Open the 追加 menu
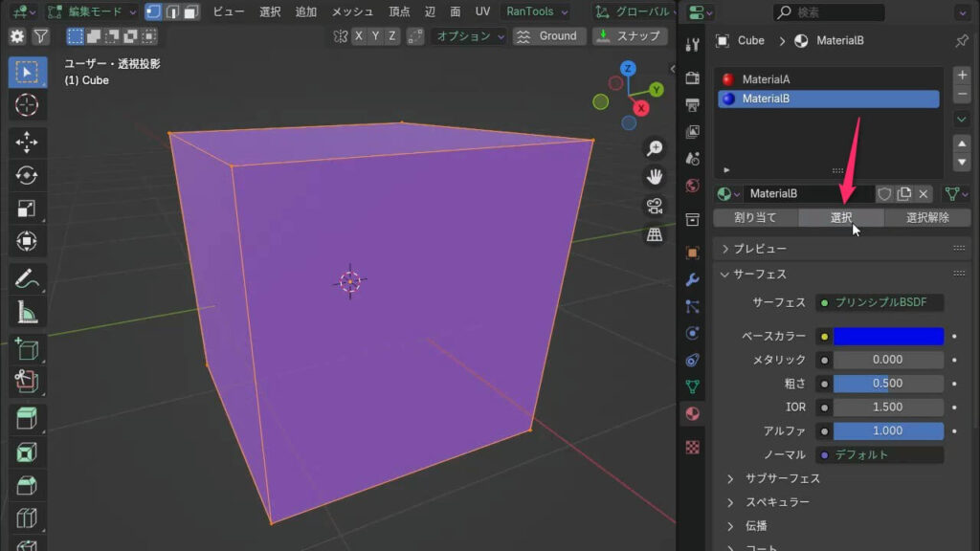Screen dimensions: 980x551 [x=305, y=11]
